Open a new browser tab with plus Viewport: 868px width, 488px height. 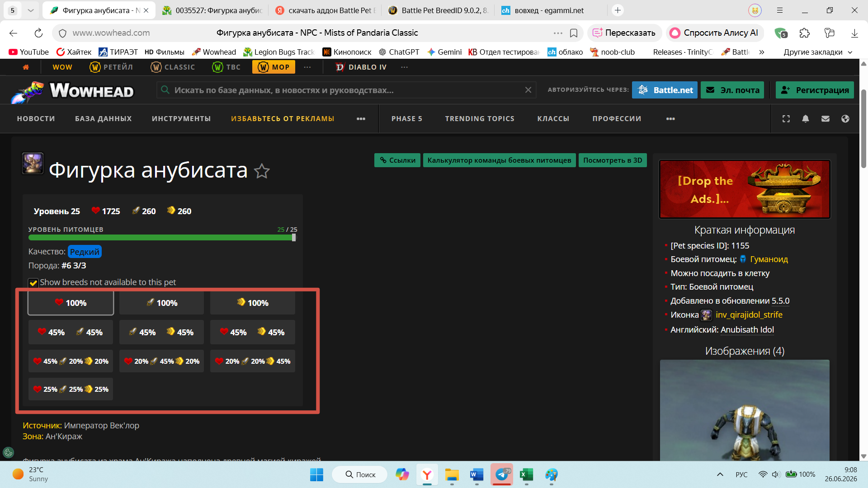tap(618, 10)
